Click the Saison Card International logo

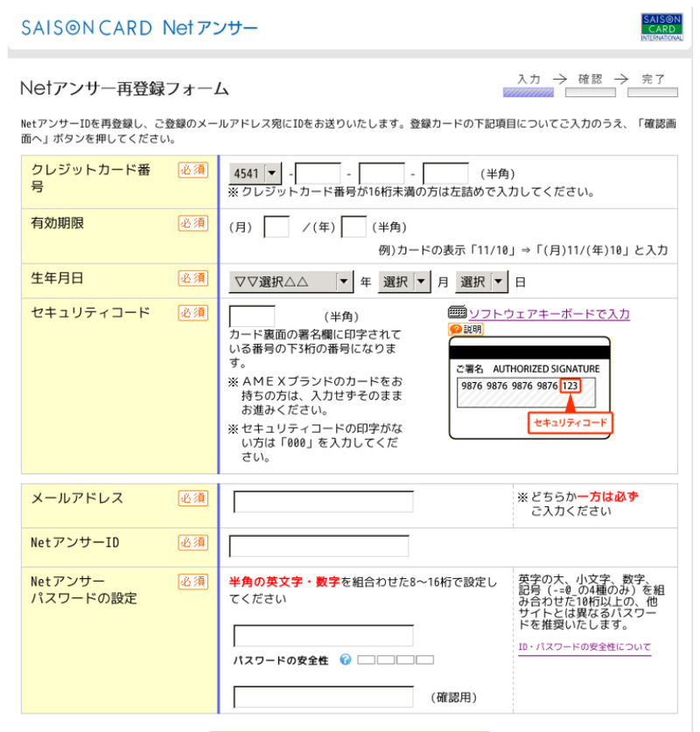point(661,26)
